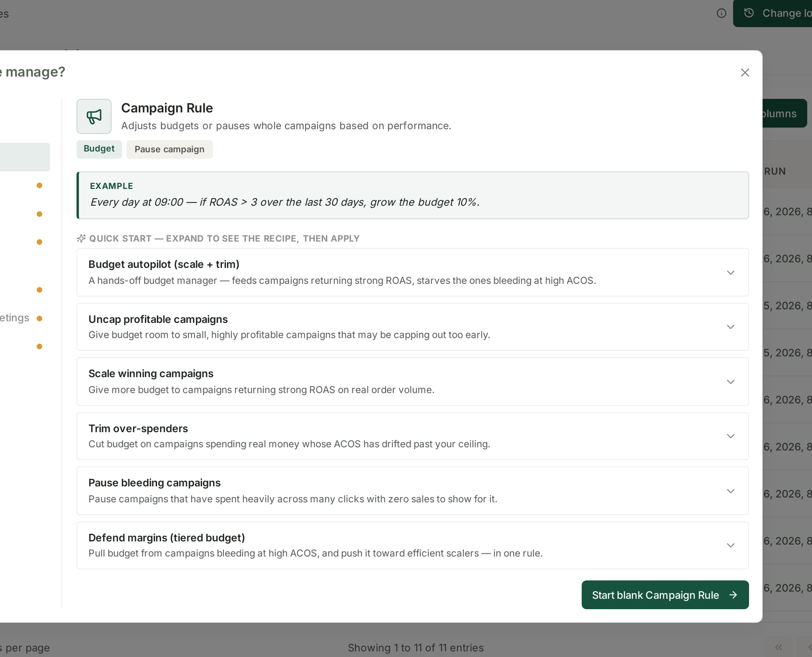Select the highlighted sidebar rule type

pyautogui.click(x=25, y=157)
